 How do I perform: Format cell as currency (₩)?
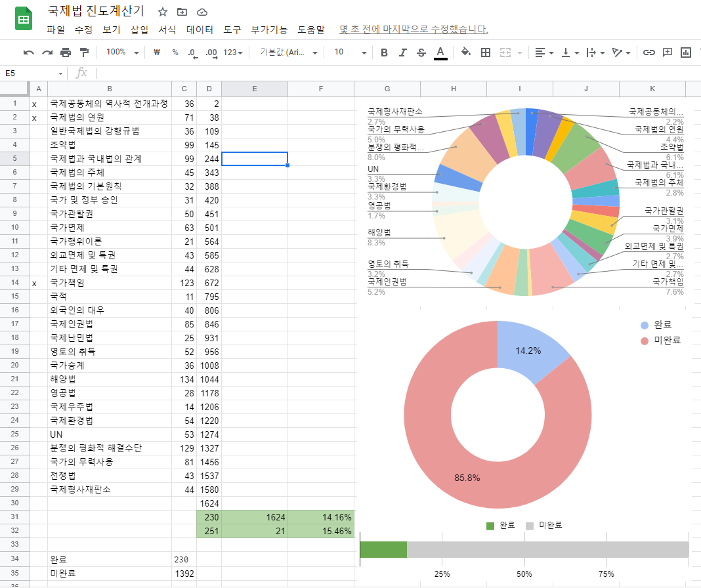click(156, 52)
